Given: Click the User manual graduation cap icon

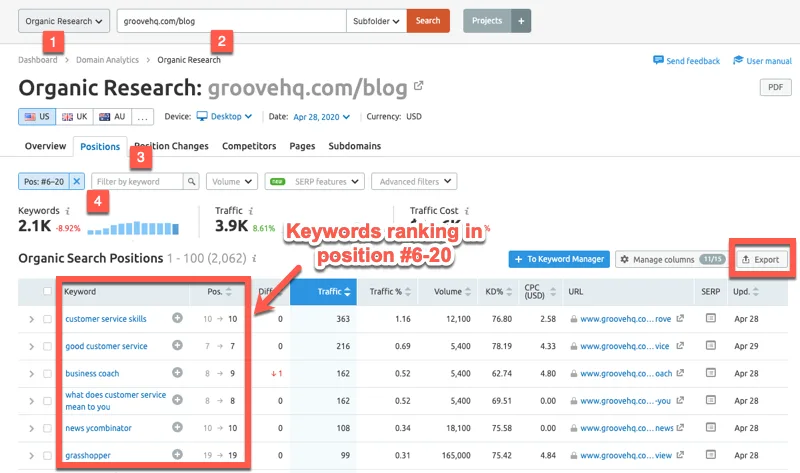Looking at the screenshot, I should 738,60.
